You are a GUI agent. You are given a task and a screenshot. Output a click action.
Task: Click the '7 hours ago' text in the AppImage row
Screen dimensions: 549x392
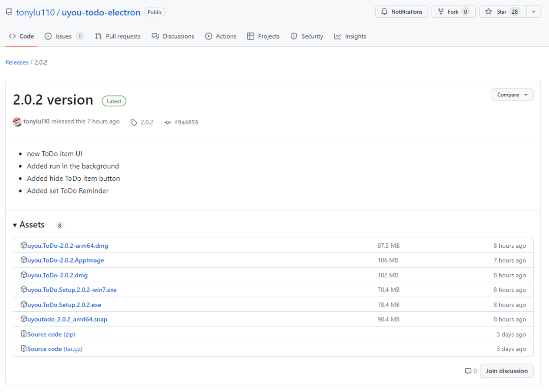(x=509, y=260)
